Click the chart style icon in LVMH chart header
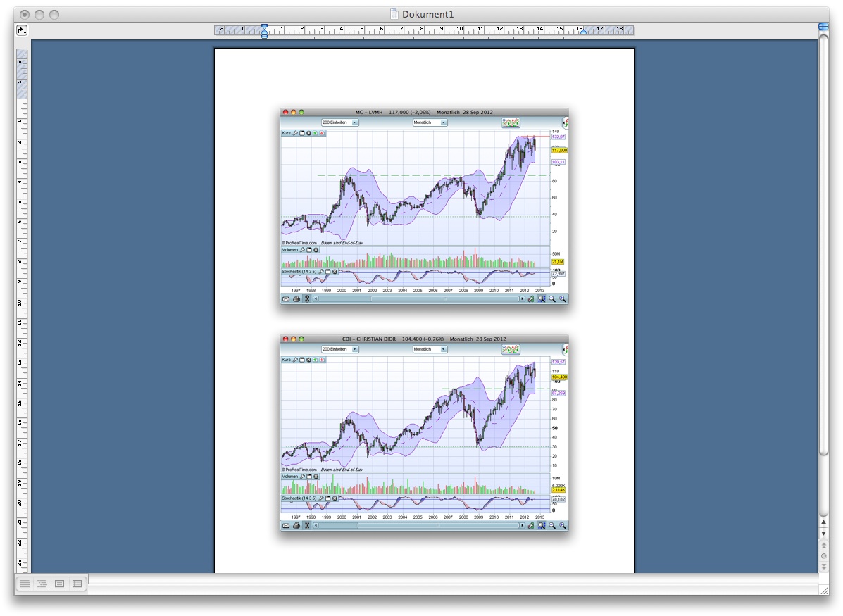This screenshot has width=843, height=616. [x=510, y=123]
